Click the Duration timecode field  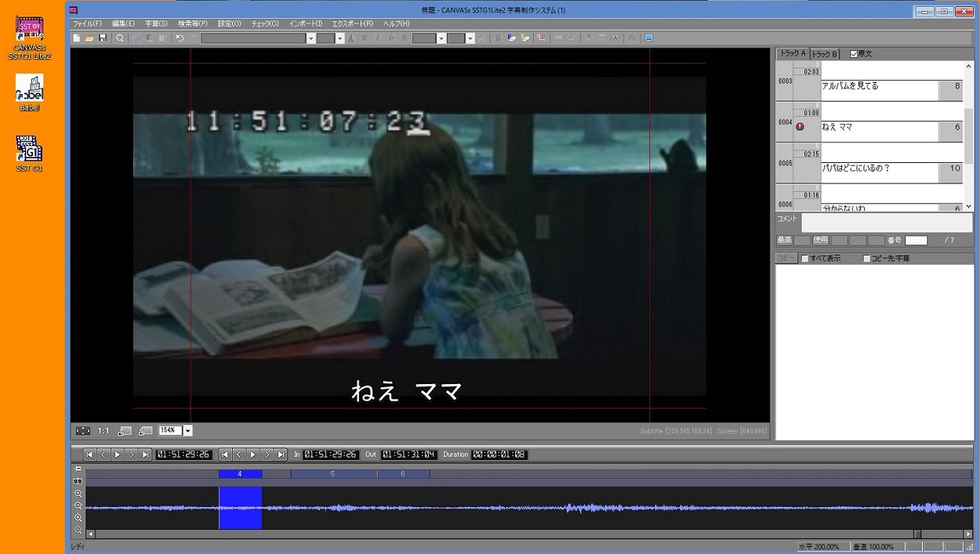click(499, 454)
